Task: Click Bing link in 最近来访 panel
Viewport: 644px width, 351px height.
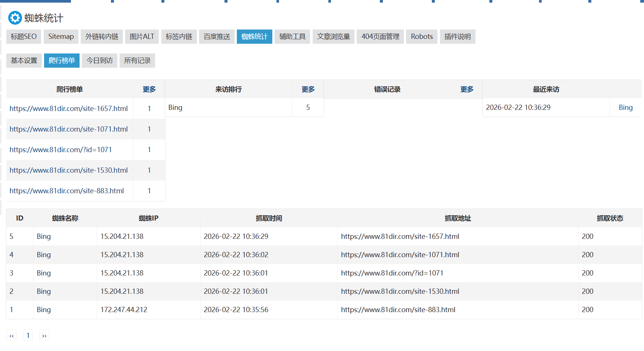Action: point(625,108)
